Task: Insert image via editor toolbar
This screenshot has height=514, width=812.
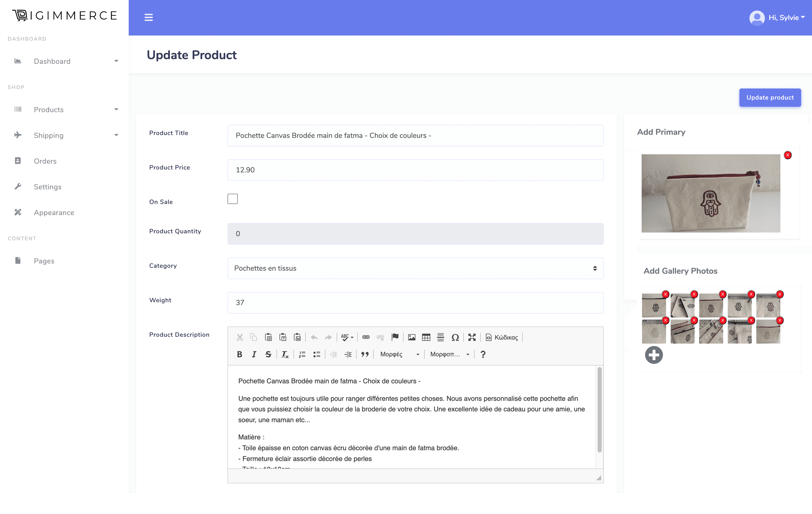Action: pos(411,337)
